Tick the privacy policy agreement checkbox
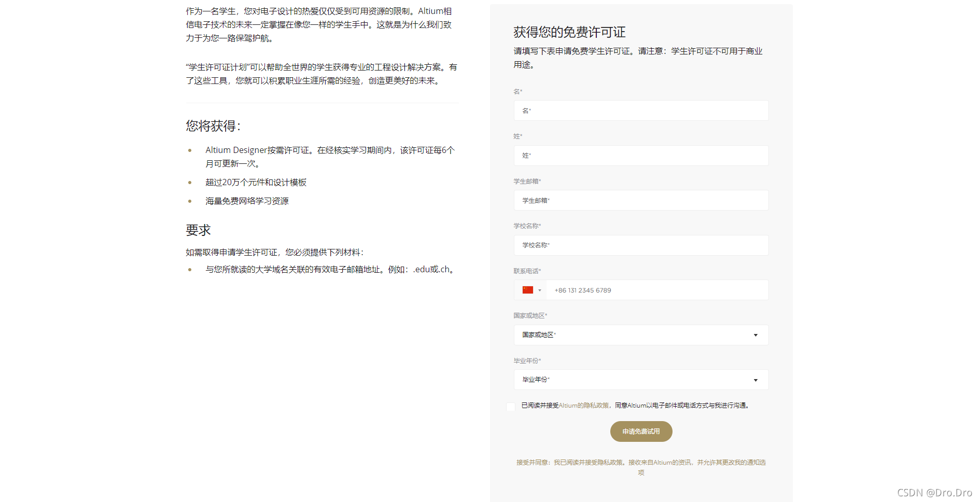Viewport: 980px width, 502px height. (511, 406)
